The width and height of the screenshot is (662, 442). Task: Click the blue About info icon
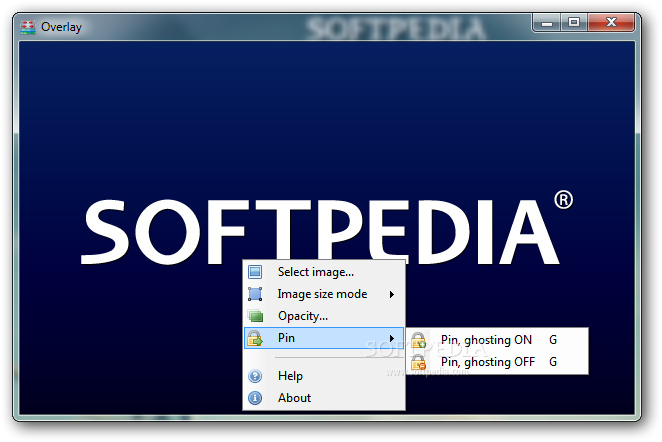pos(255,398)
